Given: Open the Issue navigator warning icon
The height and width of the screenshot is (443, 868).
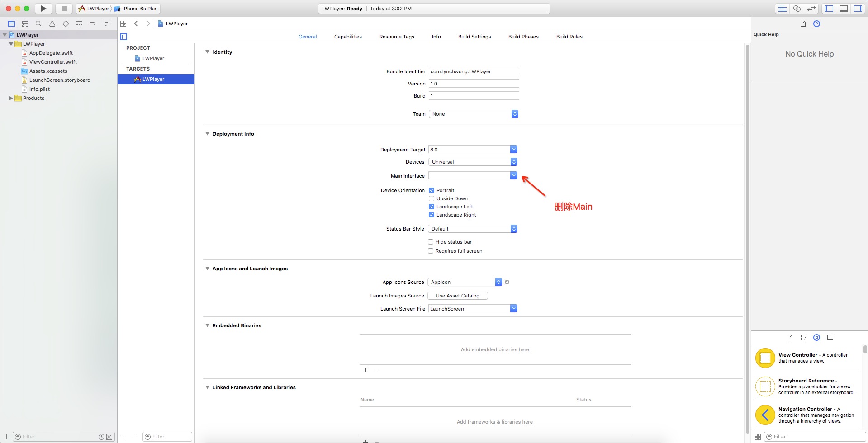Looking at the screenshot, I should click(52, 24).
